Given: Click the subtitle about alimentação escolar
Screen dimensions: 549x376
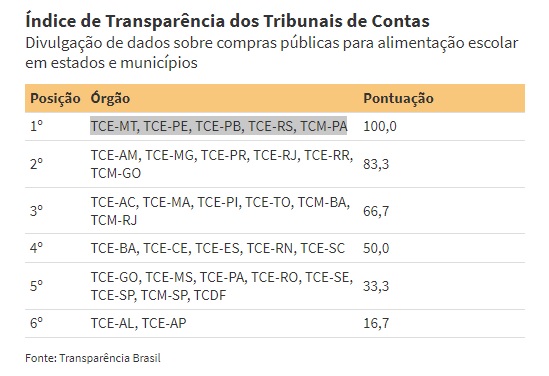Looking at the screenshot, I should tap(272, 53).
